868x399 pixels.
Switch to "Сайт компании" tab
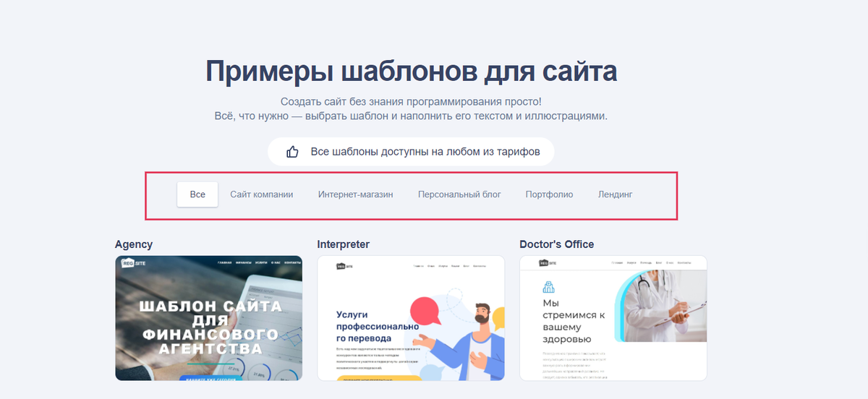point(262,194)
